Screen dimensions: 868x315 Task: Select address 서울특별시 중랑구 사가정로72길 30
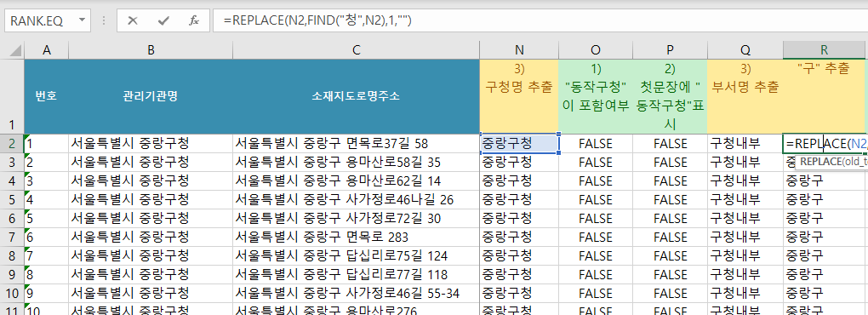coord(356,219)
